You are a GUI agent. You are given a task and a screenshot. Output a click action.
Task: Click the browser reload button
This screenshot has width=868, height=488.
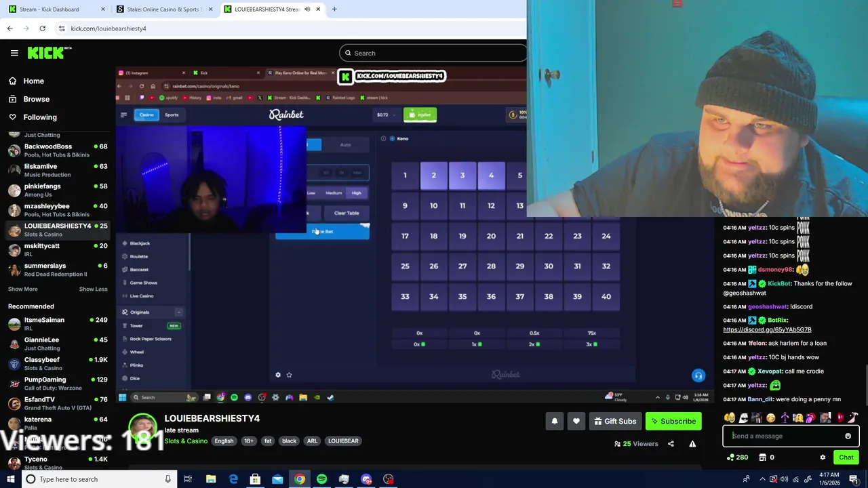pos(42,28)
